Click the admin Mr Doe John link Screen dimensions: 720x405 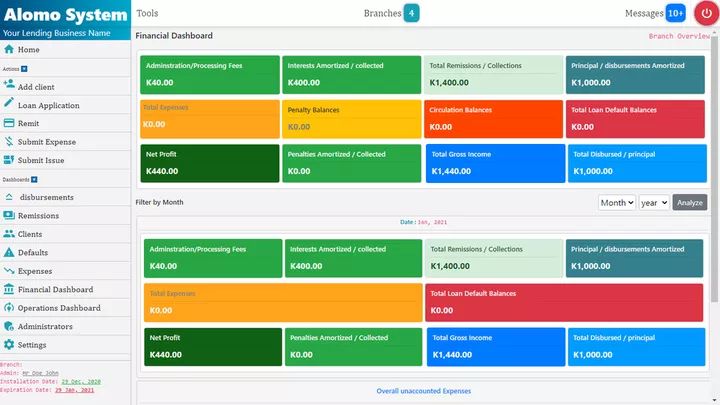coord(40,373)
